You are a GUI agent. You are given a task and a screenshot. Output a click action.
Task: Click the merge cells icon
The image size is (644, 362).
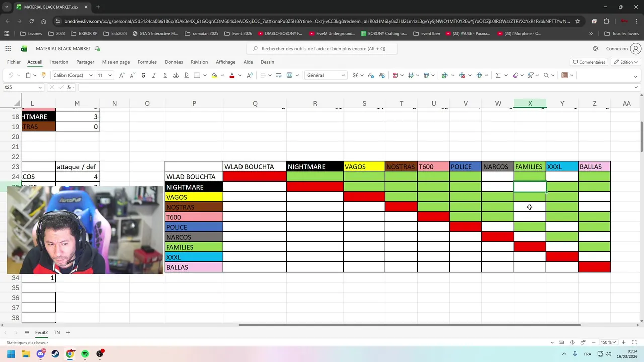[289, 75]
